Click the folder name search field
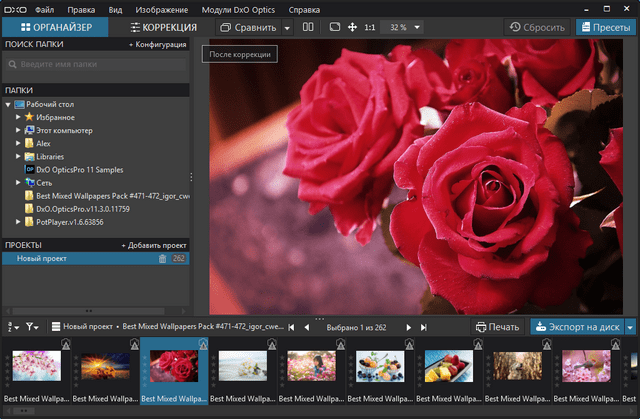This screenshot has height=419, width=640. [95, 65]
